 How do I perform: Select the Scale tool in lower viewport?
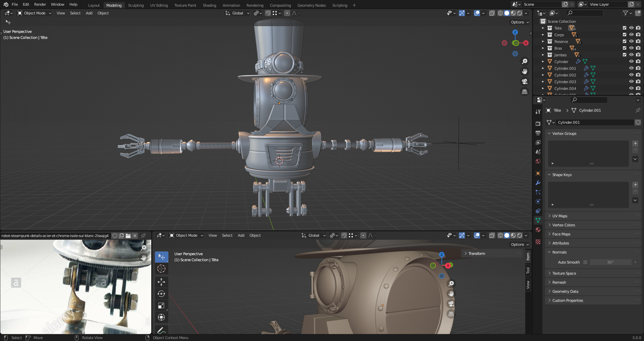click(161, 305)
